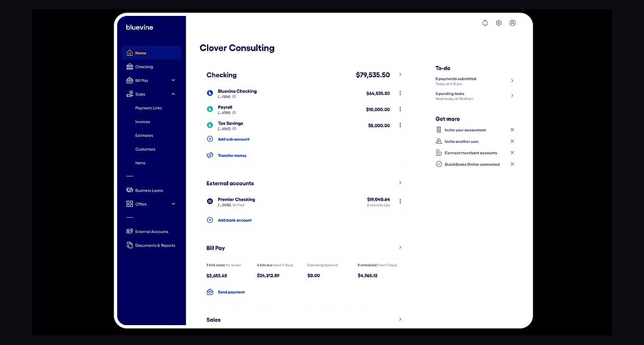
Task: Toggle visibility of Payroll account number
Action: pos(234,113)
